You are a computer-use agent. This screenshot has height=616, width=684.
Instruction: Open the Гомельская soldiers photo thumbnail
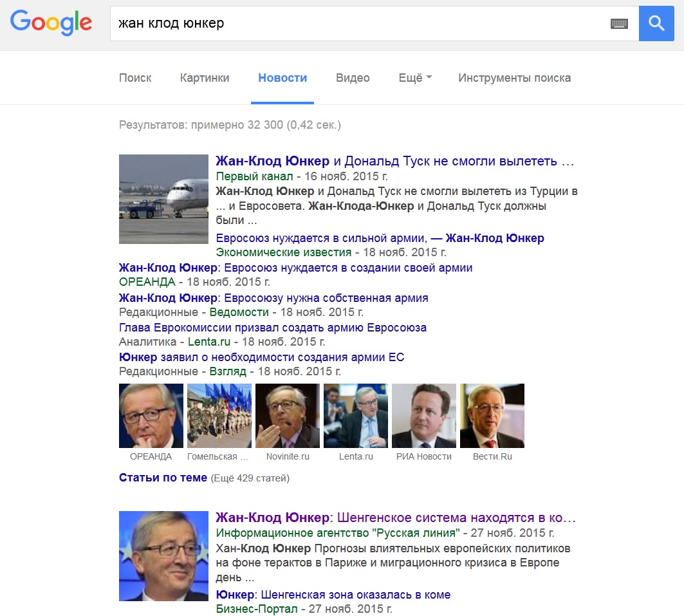click(x=219, y=416)
